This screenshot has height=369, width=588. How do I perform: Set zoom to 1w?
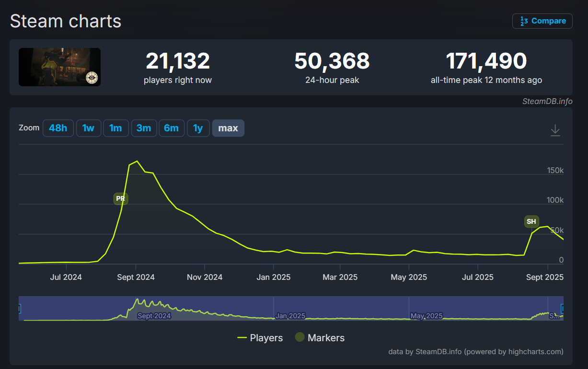88,128
